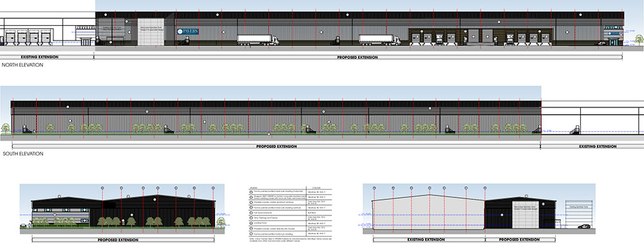Click the PROPOSED EXTENSION label under the south elevation

click(x=276, y=147)
